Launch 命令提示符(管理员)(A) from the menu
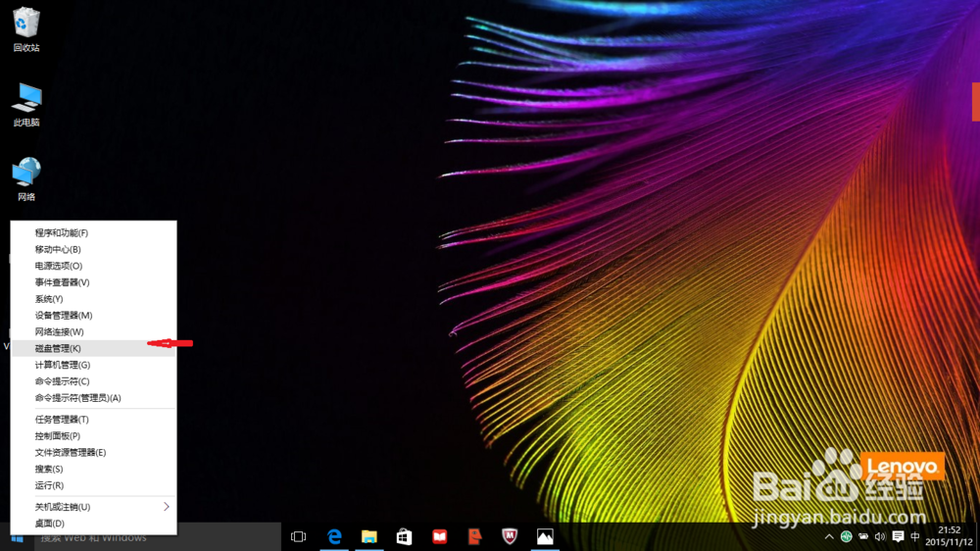 click(94, 398)
